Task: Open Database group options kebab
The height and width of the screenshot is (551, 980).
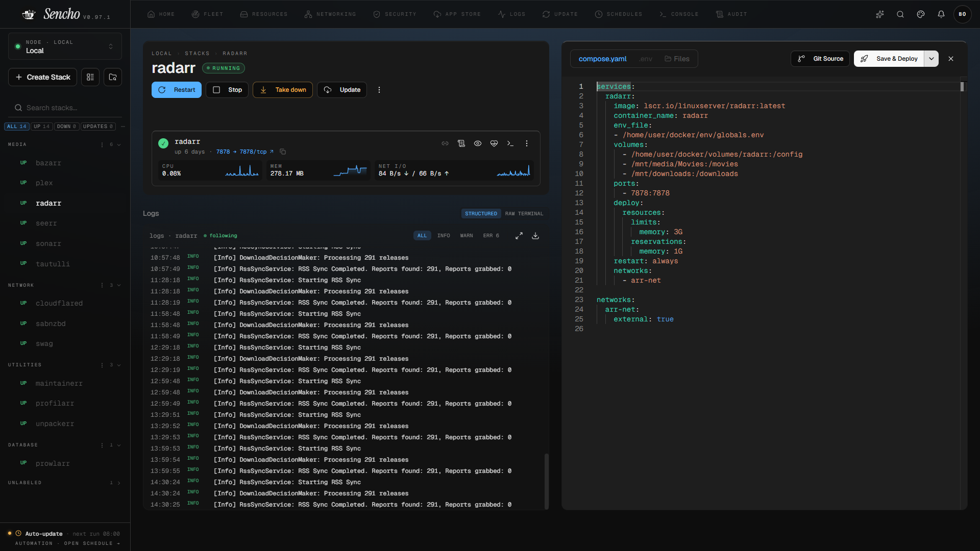Action: click(102, 445)
